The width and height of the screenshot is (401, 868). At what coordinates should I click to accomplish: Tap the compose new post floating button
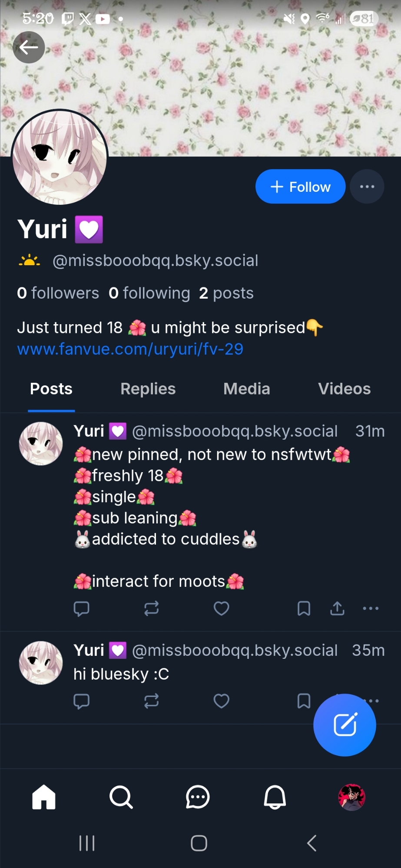pos(345,725)
